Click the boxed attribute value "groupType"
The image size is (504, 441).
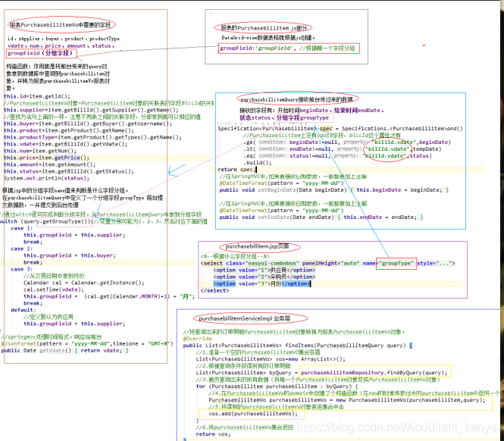click(396, 263)
